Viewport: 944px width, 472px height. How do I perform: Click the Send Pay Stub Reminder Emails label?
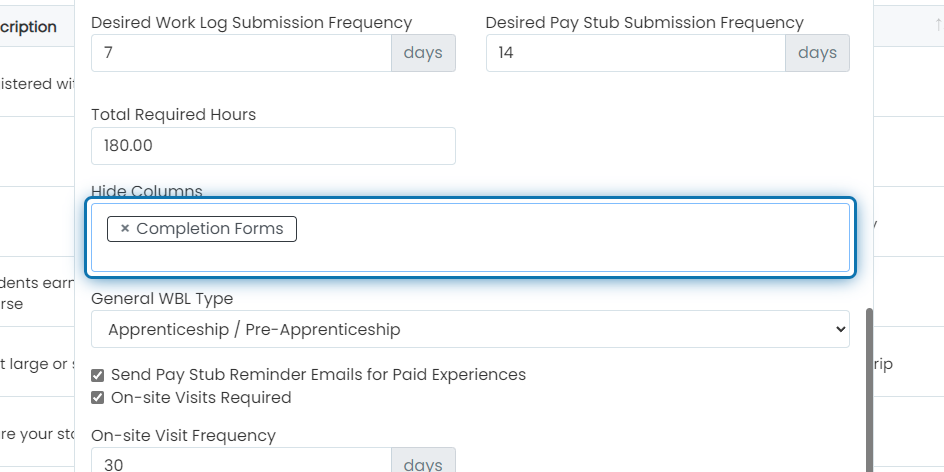click(x=318, y=375)
